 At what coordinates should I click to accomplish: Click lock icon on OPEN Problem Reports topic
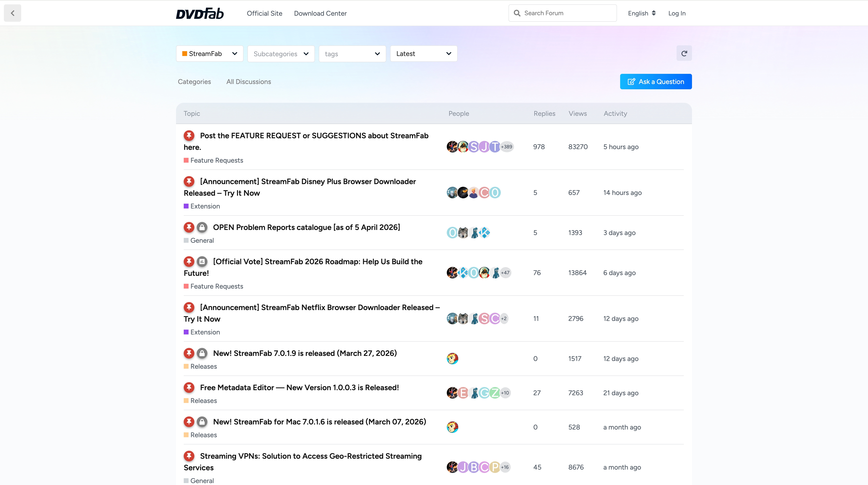coord(202,227)
